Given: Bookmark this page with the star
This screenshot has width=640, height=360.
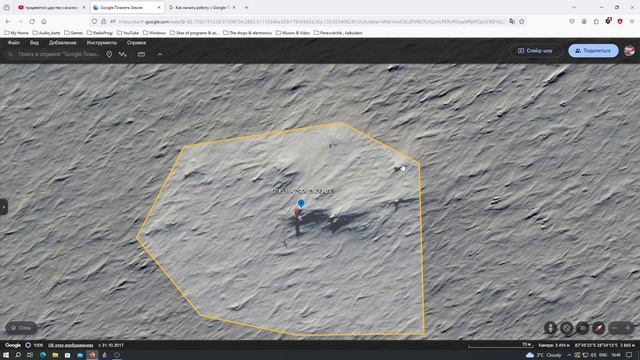Looking at the screenshot, I should tap(522, 21).
